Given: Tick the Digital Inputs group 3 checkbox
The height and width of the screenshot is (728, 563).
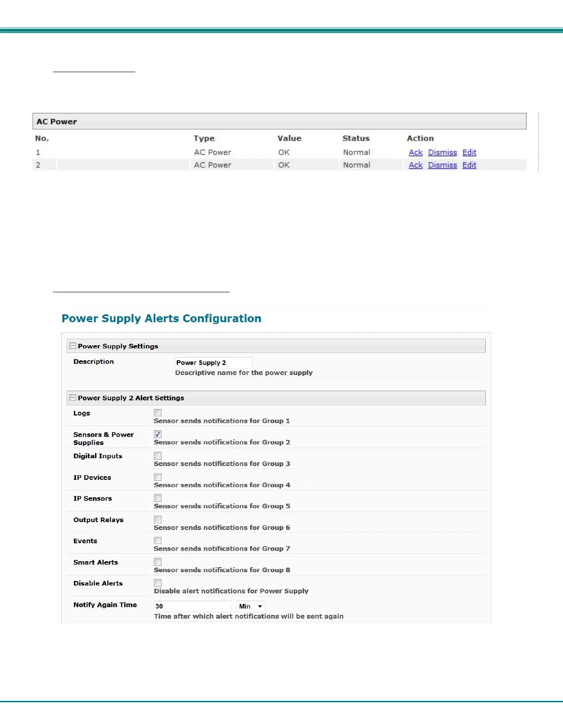Looking at the screenshot, I should [x=158, y=455].
